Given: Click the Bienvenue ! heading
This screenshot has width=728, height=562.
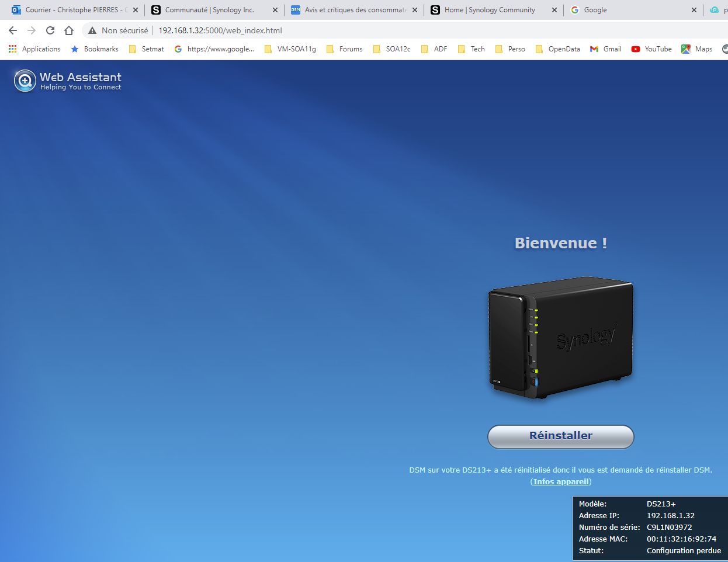Looking at the screenshot, I should (561, 243).
